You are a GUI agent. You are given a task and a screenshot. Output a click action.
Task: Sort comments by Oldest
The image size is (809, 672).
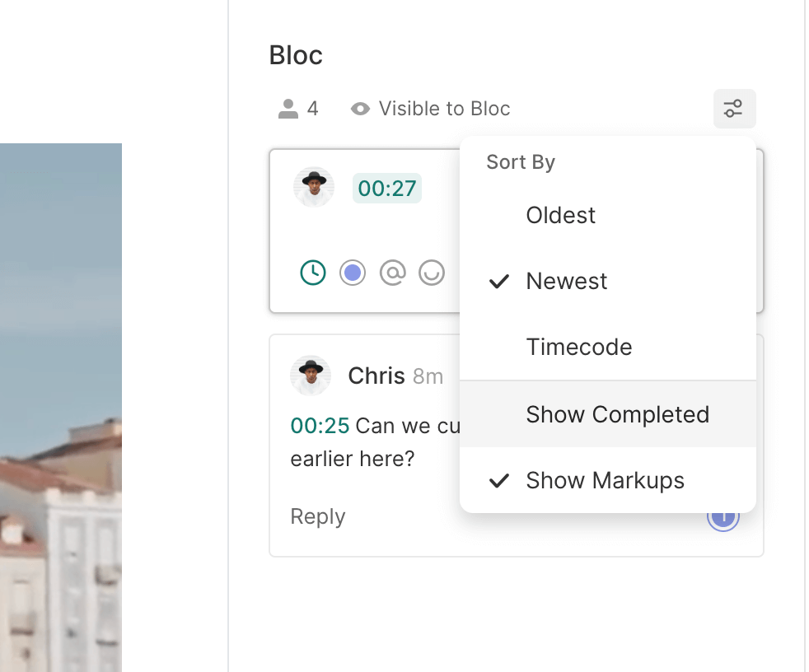560,216
